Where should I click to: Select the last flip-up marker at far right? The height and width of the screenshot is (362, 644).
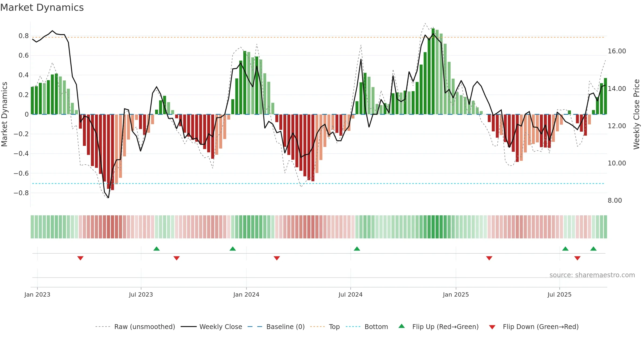tap(594, 249)
